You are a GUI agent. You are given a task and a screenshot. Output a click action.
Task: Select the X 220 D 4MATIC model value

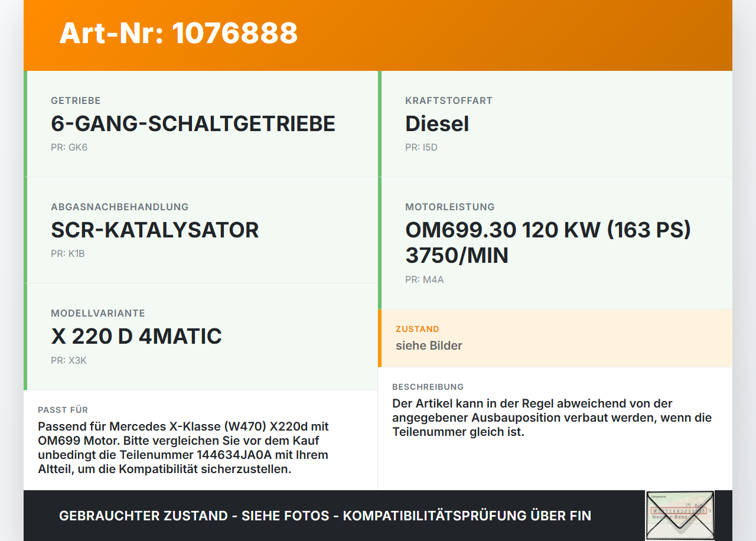pos(136,336)
